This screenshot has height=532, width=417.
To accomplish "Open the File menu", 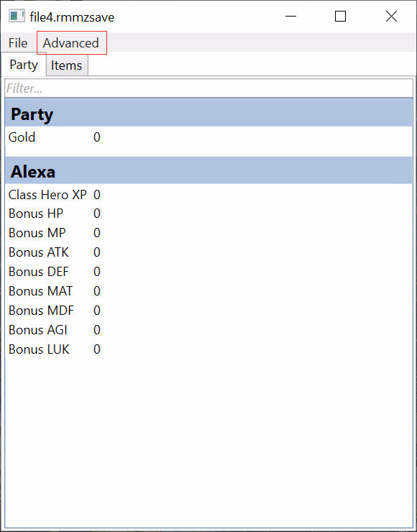I will click(x=18, y=43).
